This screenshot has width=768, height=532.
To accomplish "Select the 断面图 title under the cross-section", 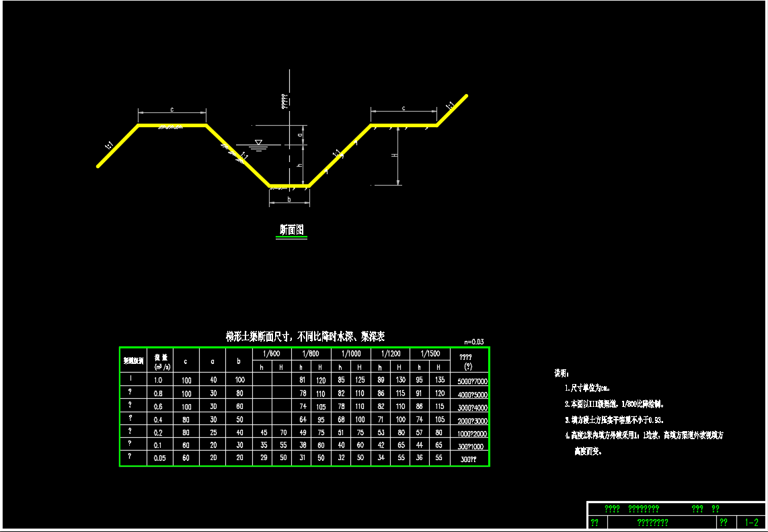I will coord(292,230).
